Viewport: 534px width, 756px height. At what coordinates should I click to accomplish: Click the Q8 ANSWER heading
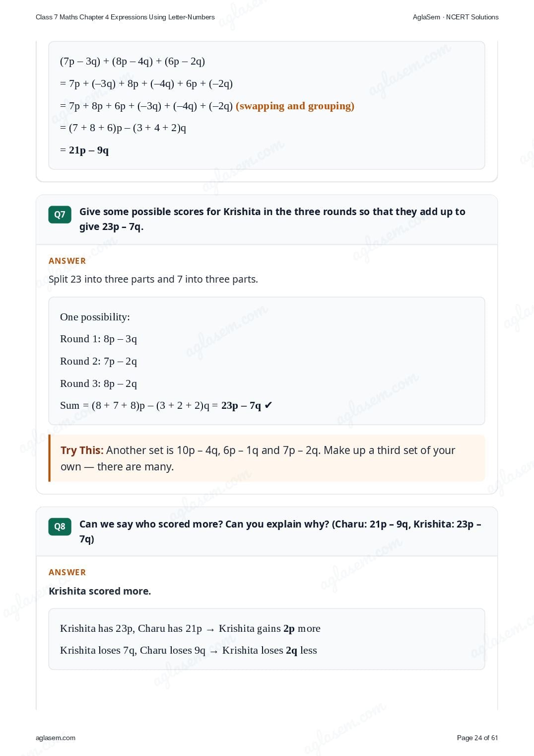[x=67, y=572]
